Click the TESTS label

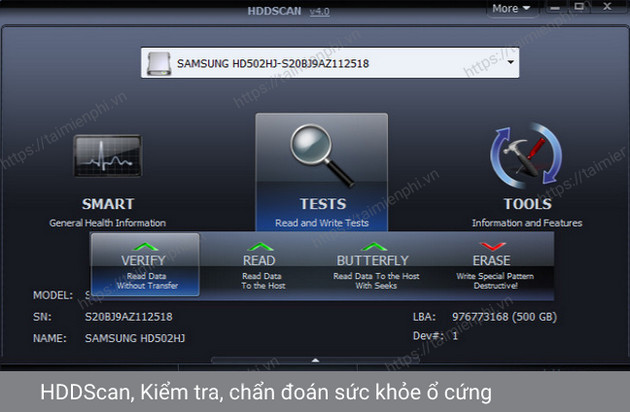[323, 204]
